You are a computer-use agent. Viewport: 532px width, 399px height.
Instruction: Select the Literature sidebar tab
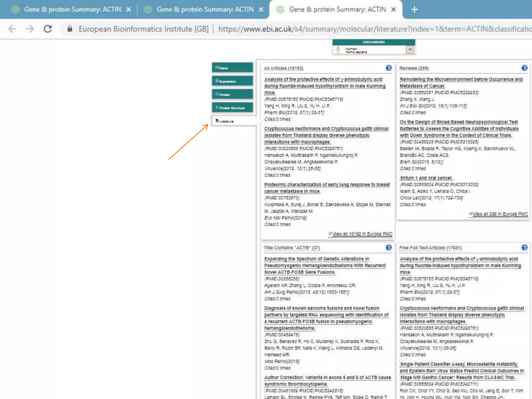(232, 121)
